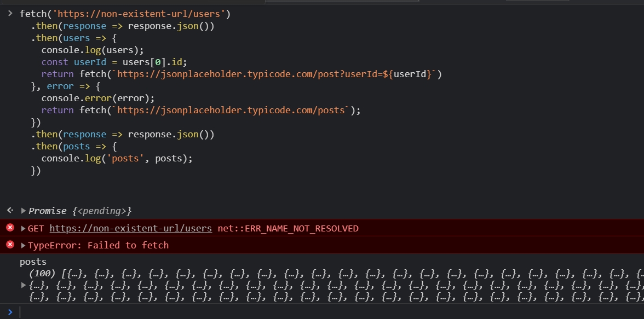Click the 'posts' log label
Viewport: 644px width, 319px height.
tap(33, 262)
